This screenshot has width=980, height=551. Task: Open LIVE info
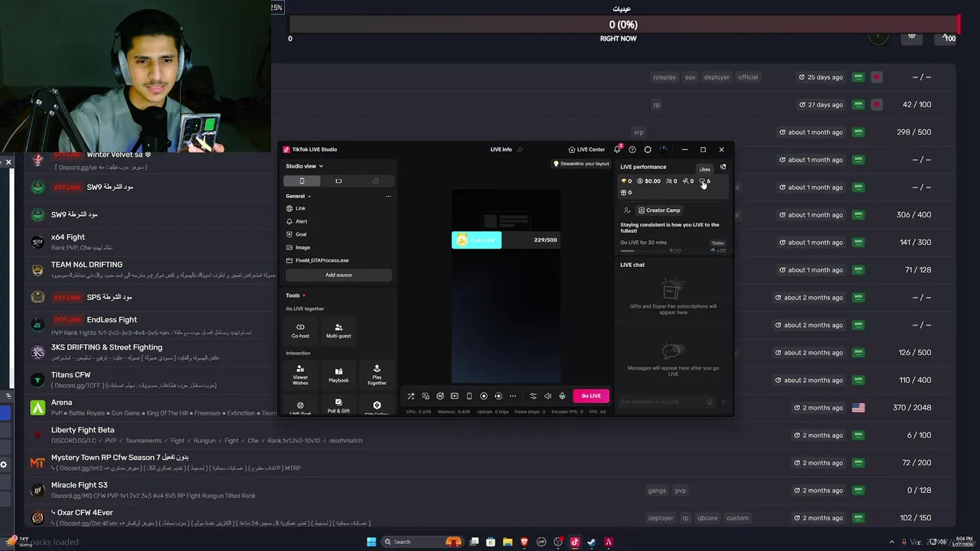(x=501, y=149)
